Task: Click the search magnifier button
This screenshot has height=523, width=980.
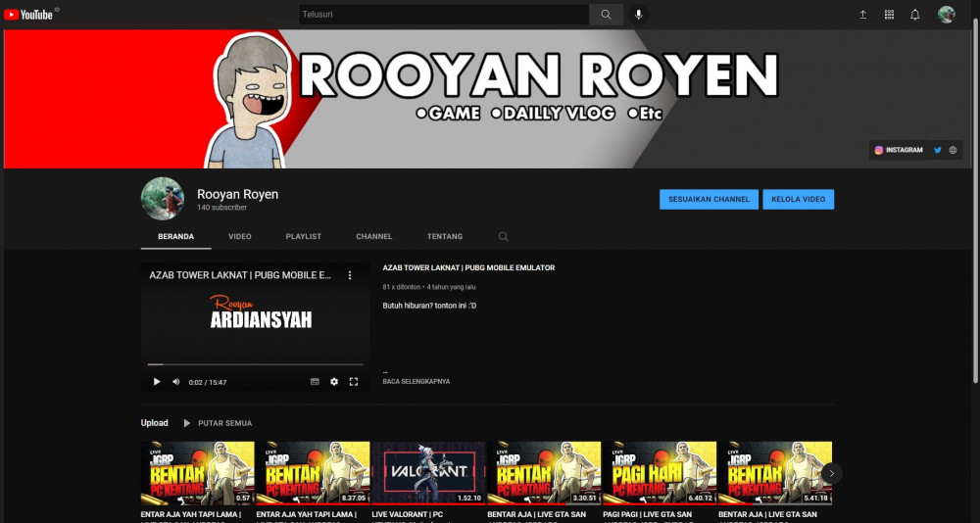Action: coord(606,15)
